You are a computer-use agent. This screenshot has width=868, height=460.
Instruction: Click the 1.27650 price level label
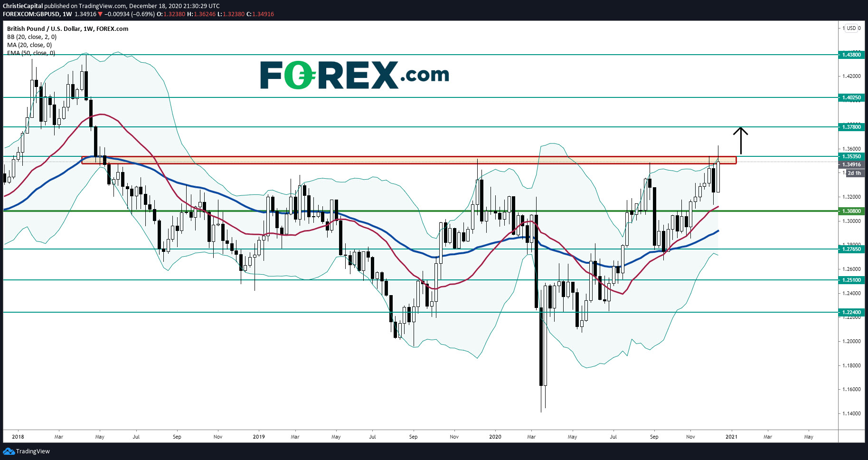(851, 249)
